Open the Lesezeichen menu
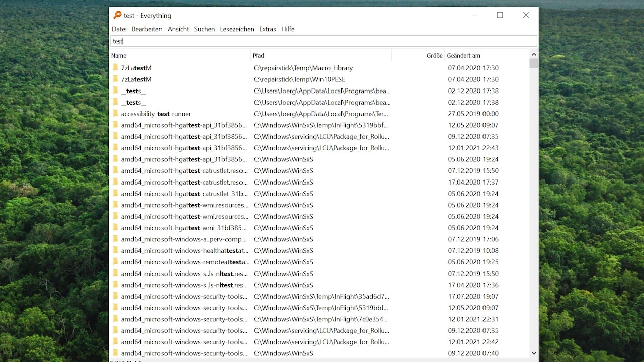 tap(237, 29)
